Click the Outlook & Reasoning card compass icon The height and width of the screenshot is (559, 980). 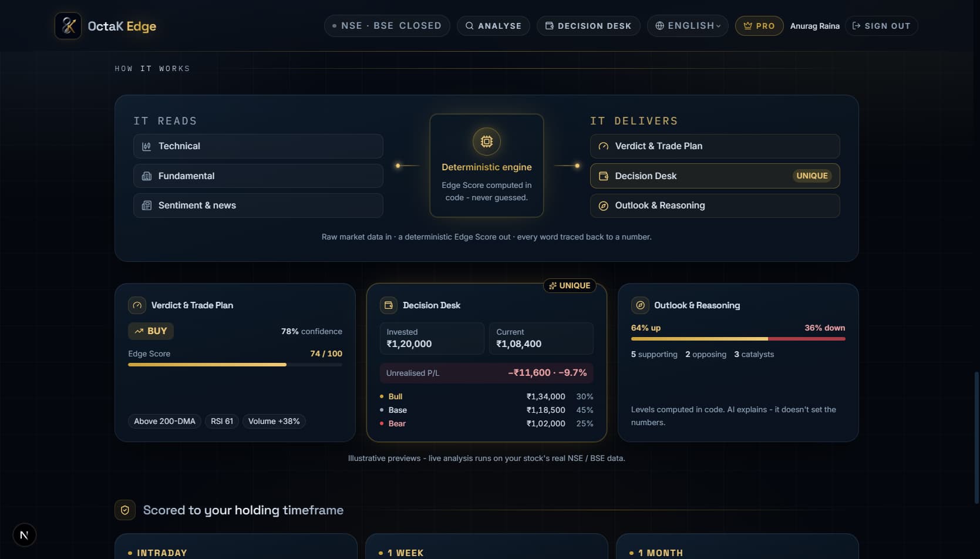click(640, 305)
